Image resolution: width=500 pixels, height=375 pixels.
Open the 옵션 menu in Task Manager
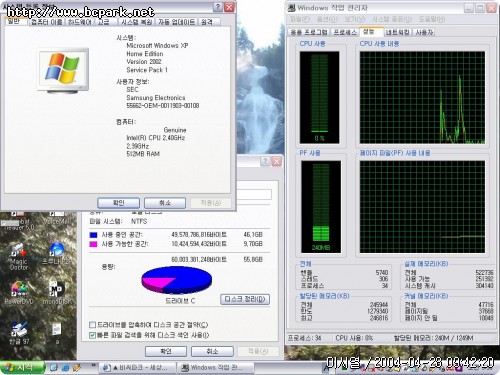[327, 19]
